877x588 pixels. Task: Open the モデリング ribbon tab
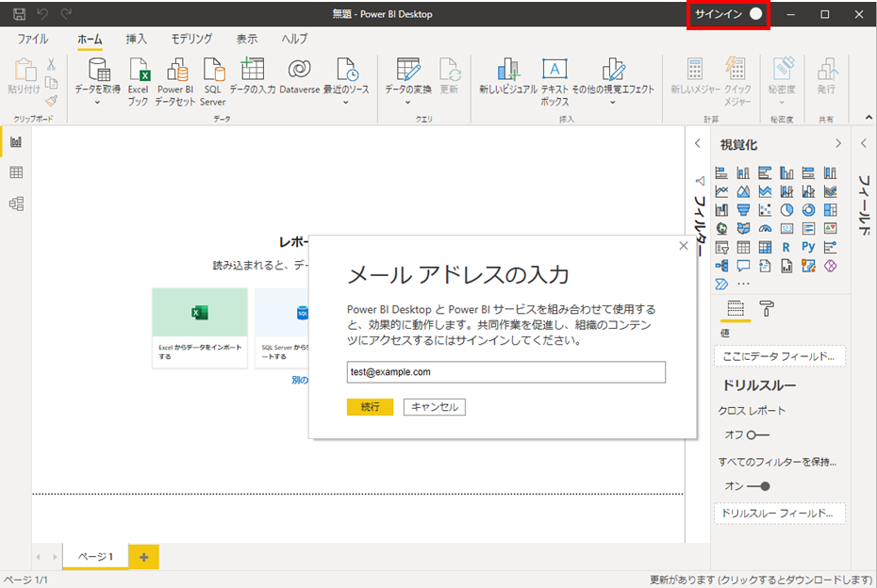pos(190,39)
